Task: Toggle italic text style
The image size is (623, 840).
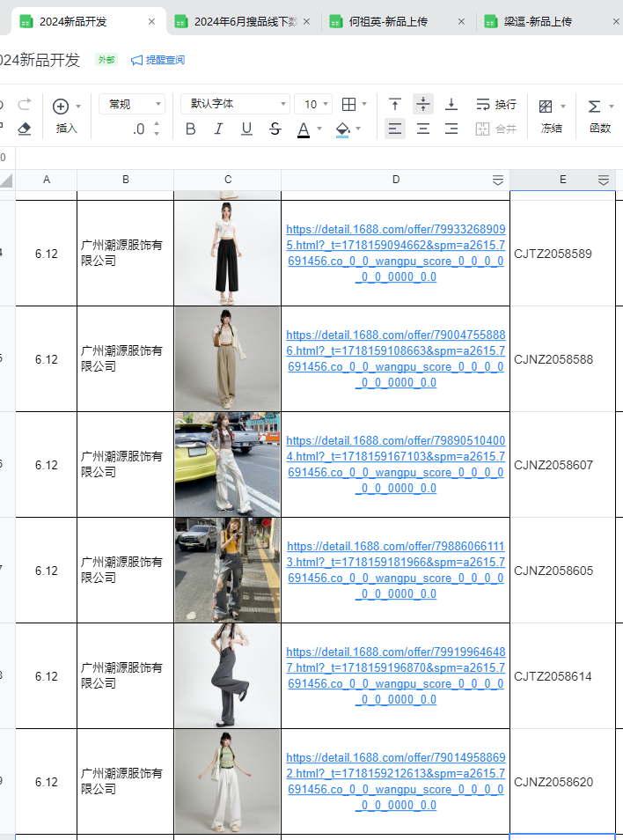Action: 219,129
